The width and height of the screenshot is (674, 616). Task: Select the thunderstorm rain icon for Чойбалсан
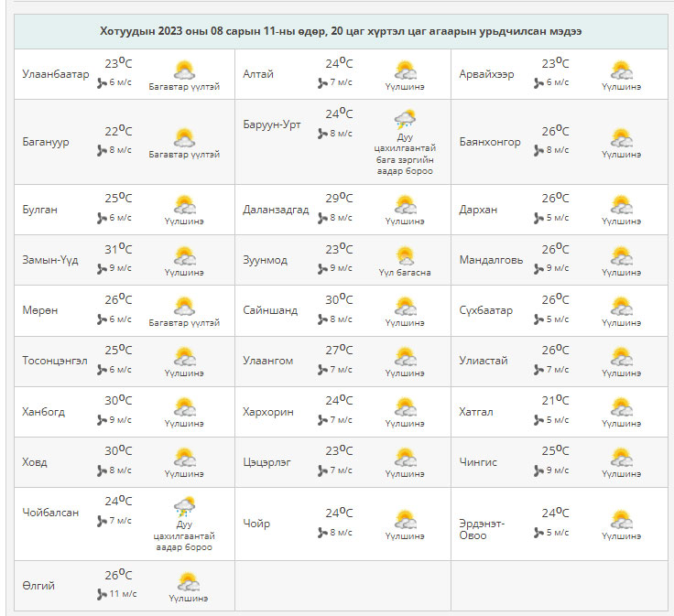point(184,507)
